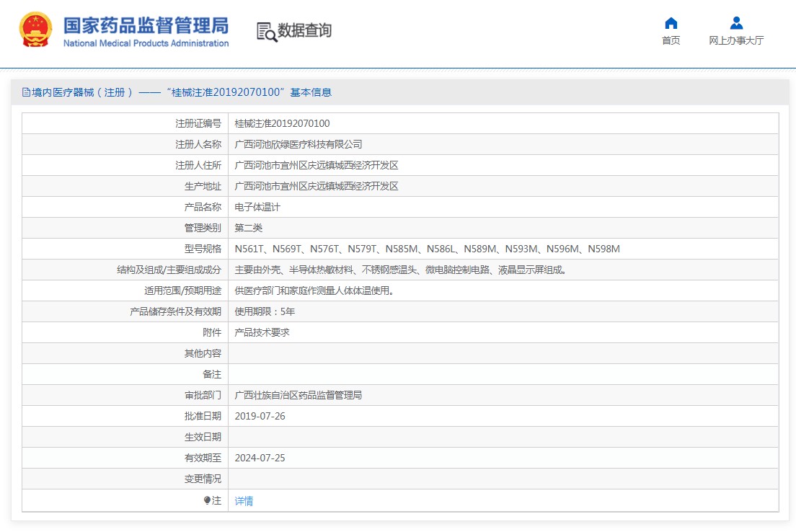Click the 变更情况 label

tap(203, 479)
